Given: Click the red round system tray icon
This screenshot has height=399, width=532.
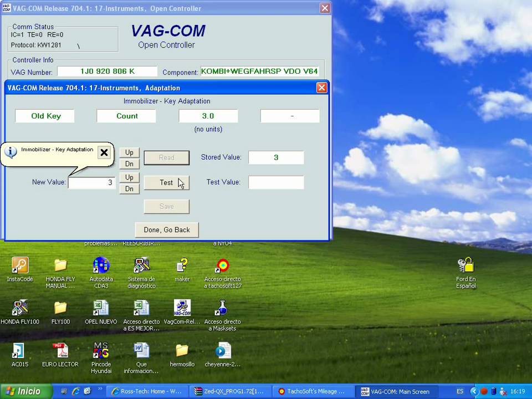Looking at the screenshot, I should (x=484, y=392).
